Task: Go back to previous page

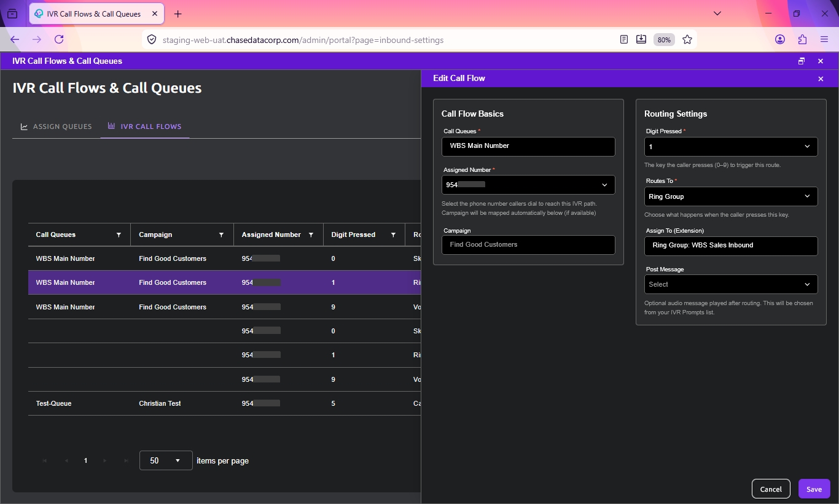Action: tap(15, 39)
